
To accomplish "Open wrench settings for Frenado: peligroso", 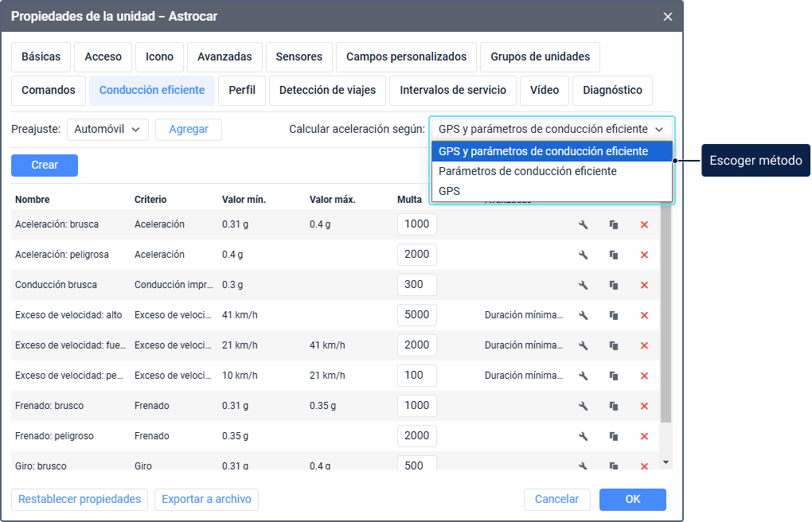I will 583,436.
